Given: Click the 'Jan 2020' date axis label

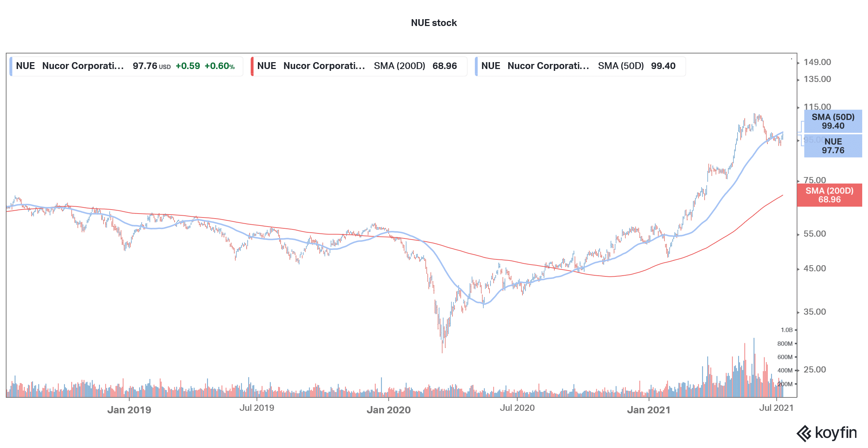Looking at the screenshot, I should (388, 410).
